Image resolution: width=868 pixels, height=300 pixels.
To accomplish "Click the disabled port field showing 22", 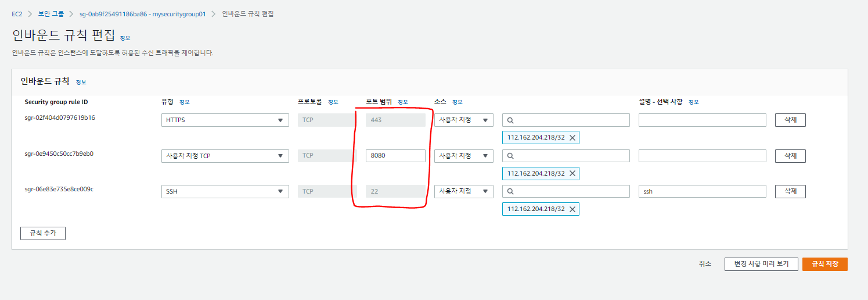I will click(396, 191).
